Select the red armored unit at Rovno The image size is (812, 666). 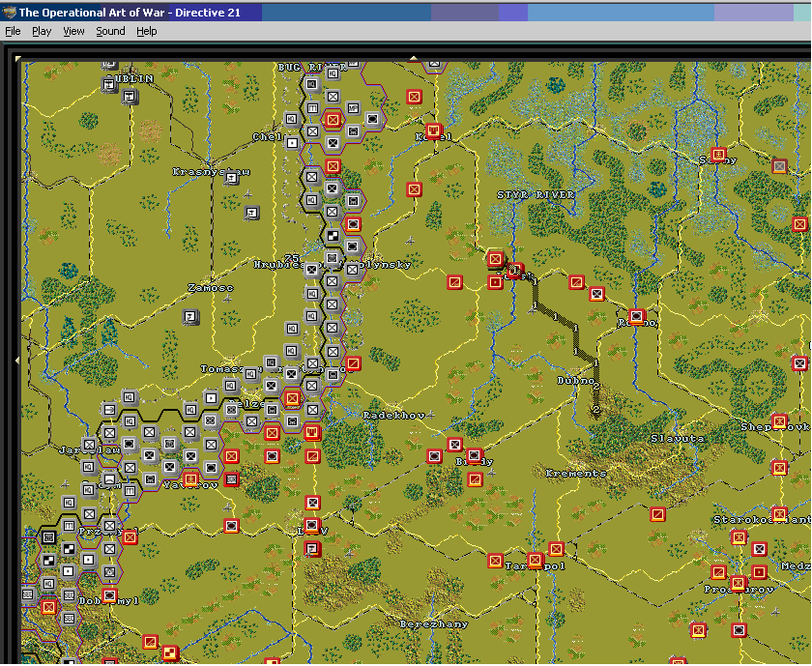[636, 316]
